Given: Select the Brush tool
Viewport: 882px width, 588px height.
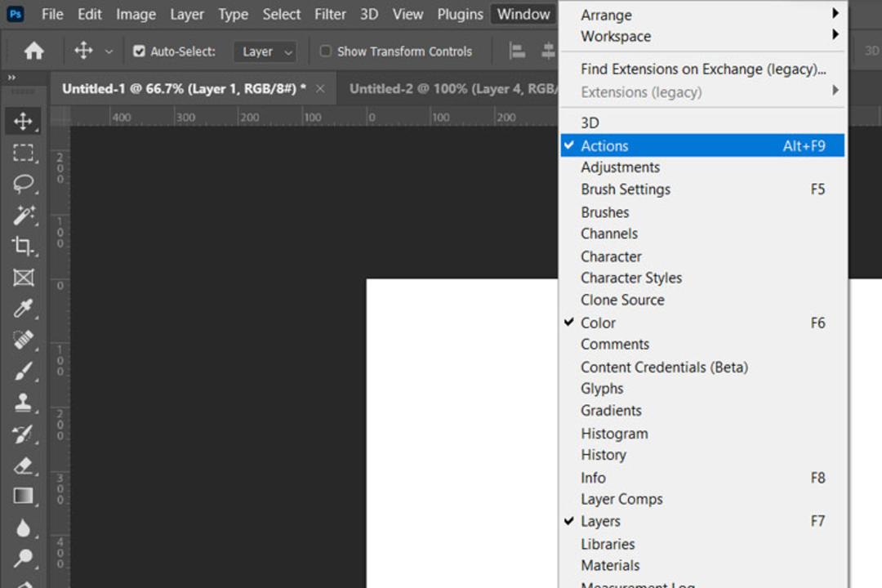Looking at the screenshot, I should 23,372.
